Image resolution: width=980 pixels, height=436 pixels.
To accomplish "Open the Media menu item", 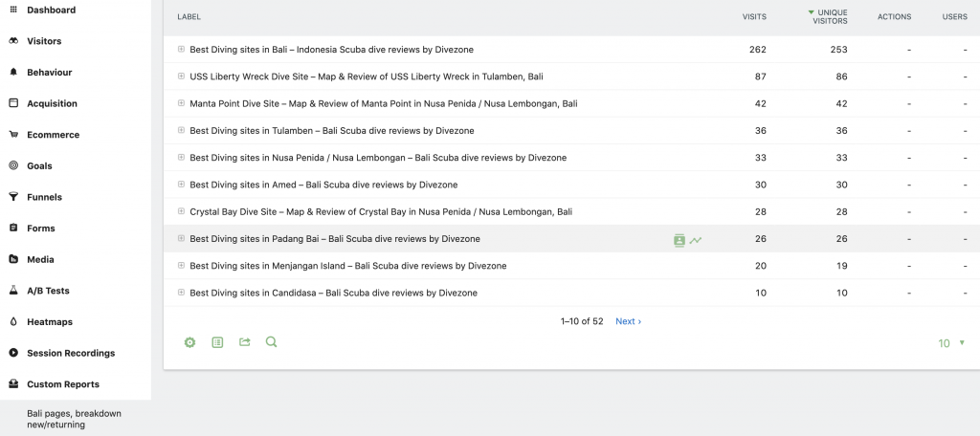I will 40,260.
